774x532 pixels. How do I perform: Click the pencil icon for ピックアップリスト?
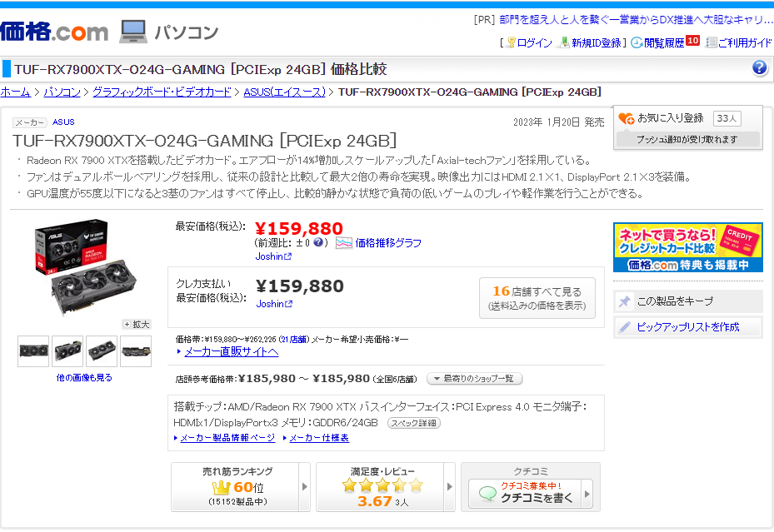pos(624,327)
